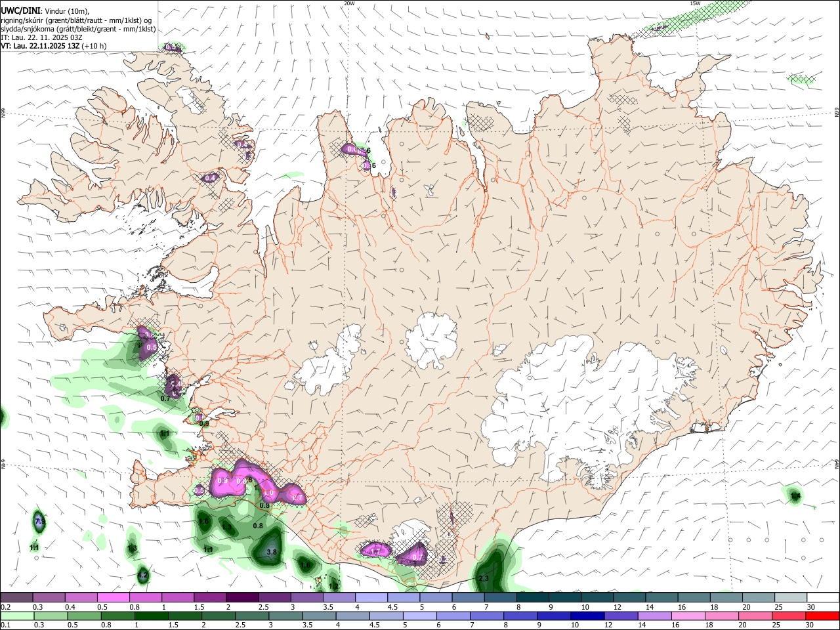Click the 1.4 value in the southeast sea

(795, 495)
